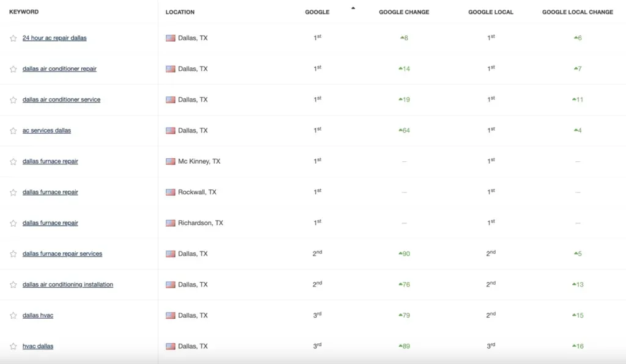Click the flag next to Richardson, TX
The height and width of the screenshot is (364, 626).
pyautogui.click(x=171, y=222)
